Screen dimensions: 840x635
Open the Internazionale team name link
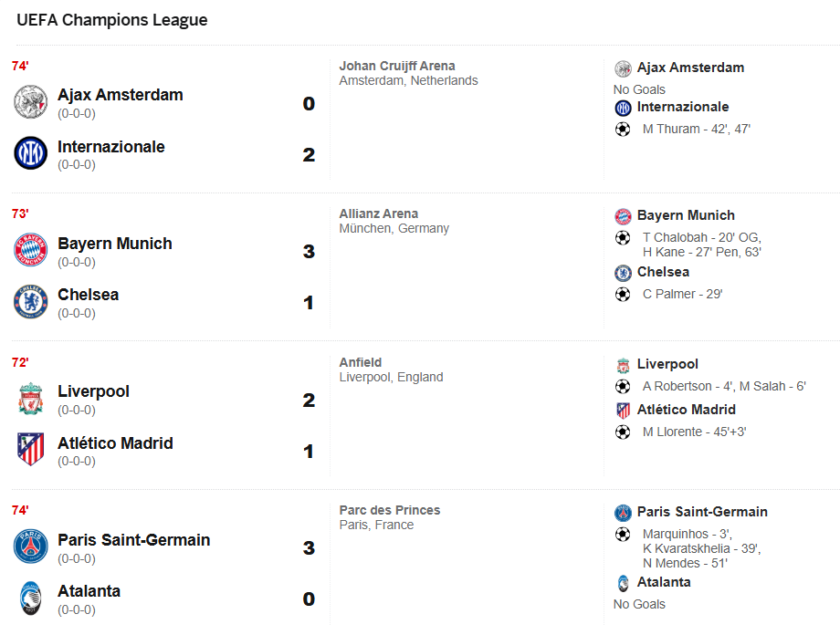click(x=110, y=147)
